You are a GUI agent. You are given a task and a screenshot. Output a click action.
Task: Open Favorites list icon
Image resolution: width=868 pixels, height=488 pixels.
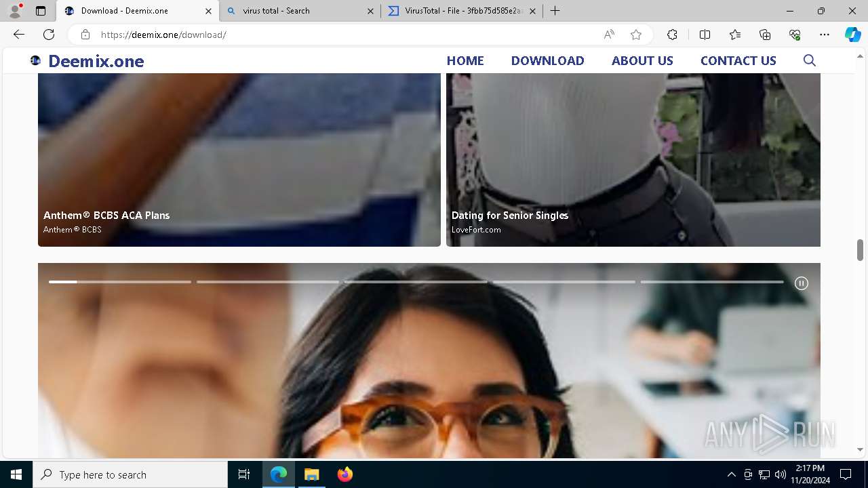(x=735, y=35)
